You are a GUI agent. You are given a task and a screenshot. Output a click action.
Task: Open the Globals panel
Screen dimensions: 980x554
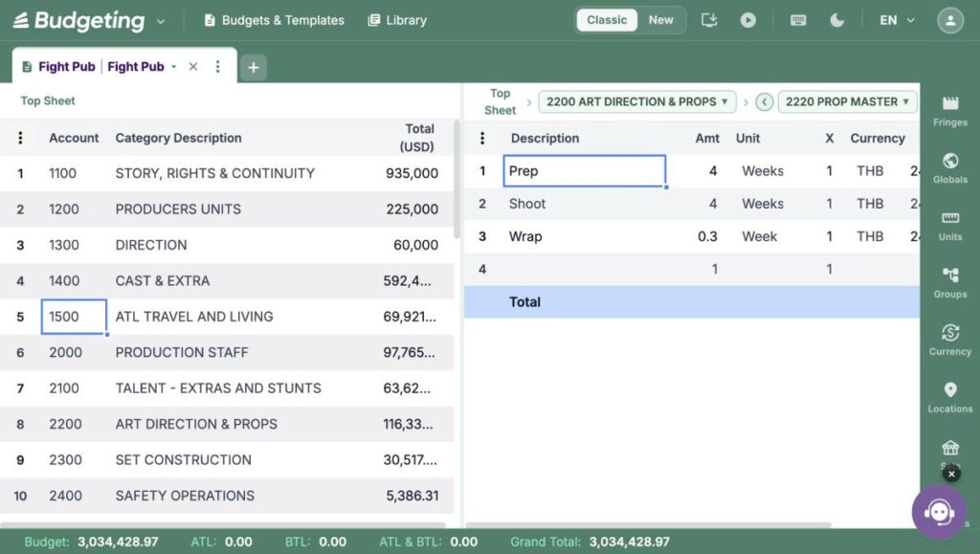click(950, 168)
